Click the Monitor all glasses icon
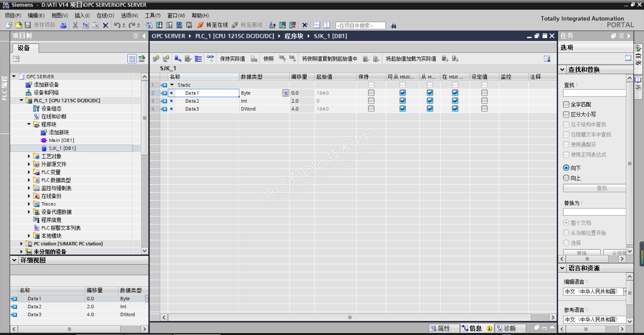The image size is (644, 335). (210, 59)
